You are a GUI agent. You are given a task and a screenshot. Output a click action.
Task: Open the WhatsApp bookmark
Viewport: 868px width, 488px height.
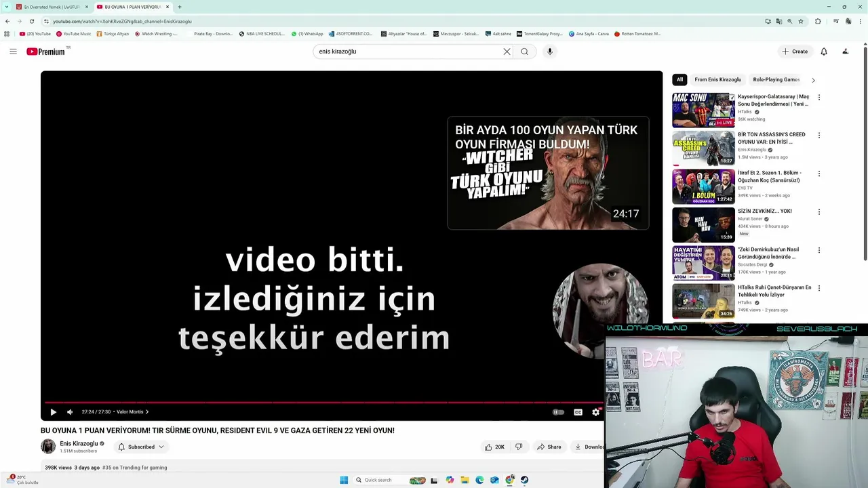tap(307, 34)
